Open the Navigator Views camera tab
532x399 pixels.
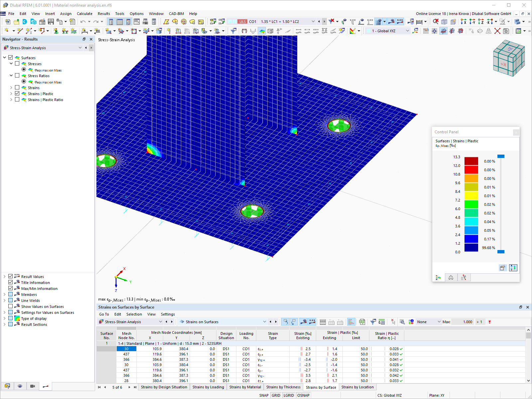(x=33, y=386)
